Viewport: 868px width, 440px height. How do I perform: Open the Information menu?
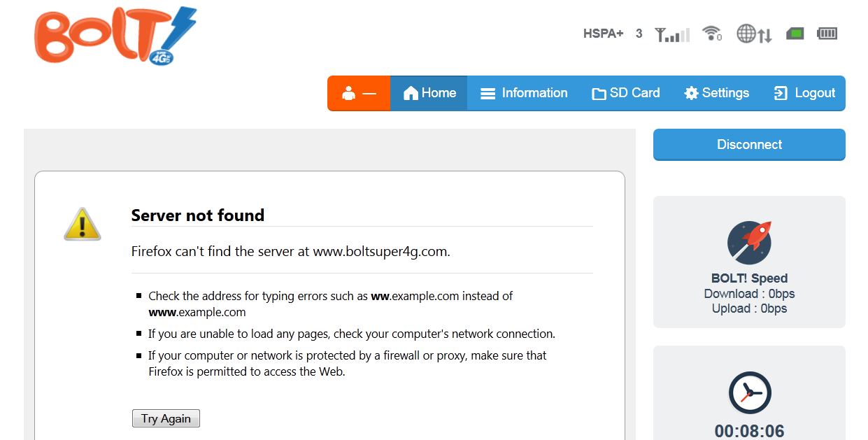click(x=524, y=93)
